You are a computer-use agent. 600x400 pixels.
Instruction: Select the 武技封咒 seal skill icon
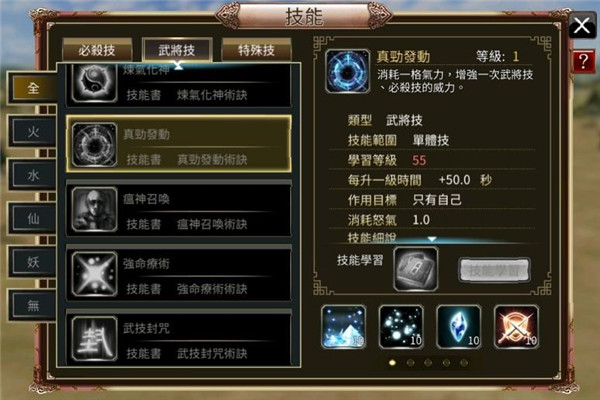(95, 338)
